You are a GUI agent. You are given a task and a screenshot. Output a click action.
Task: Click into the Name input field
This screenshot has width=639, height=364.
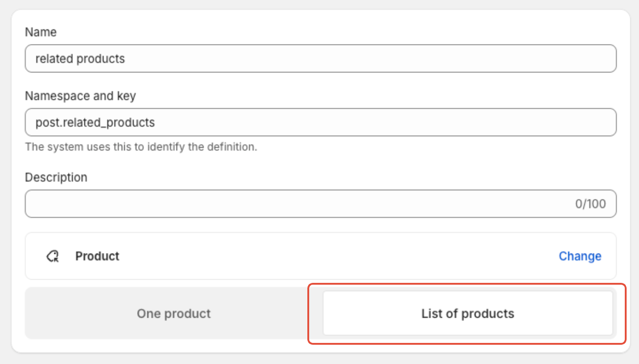(x=320, y=59)
